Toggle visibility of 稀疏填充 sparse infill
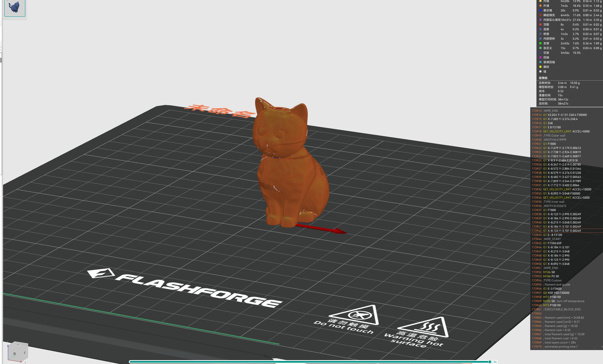The height and width of the screenshot is (364, 603). [549, 15]
